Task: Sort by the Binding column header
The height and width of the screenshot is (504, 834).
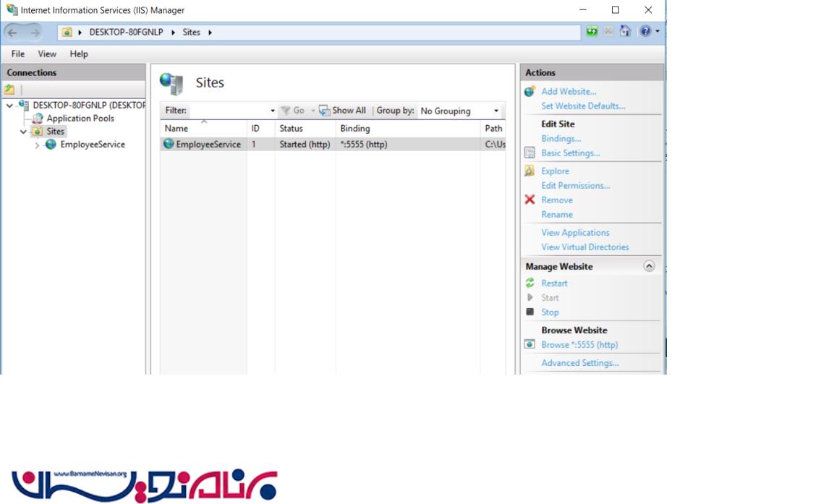Action: tap(408, 128)
